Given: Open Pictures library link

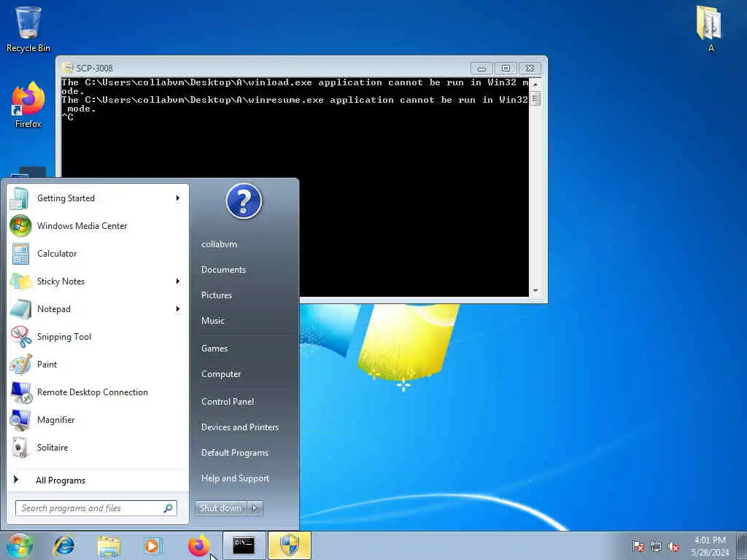Looking at the screenshot, I should [216, 295].
